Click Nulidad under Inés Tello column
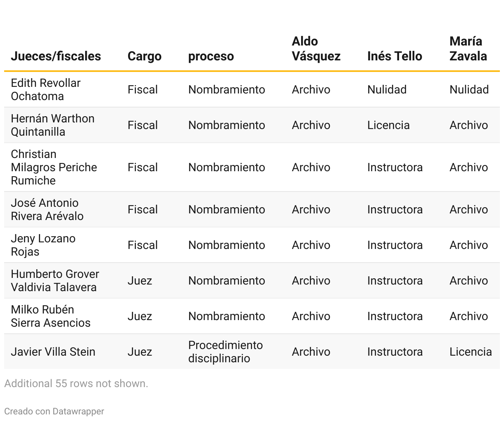 point(387,89)
